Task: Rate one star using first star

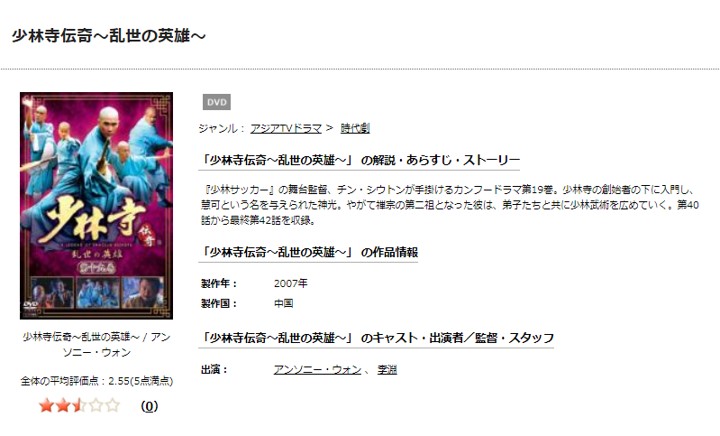Action: (46, 405)
